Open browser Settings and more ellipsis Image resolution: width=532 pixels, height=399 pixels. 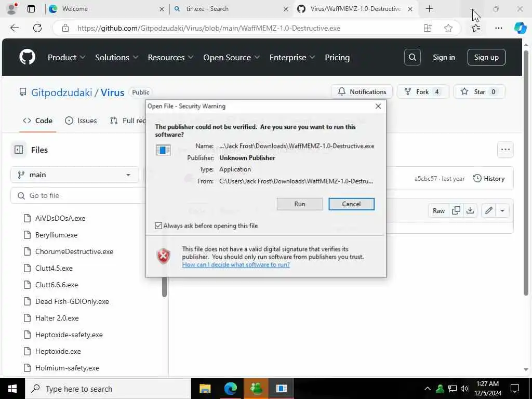pos(498,28)
